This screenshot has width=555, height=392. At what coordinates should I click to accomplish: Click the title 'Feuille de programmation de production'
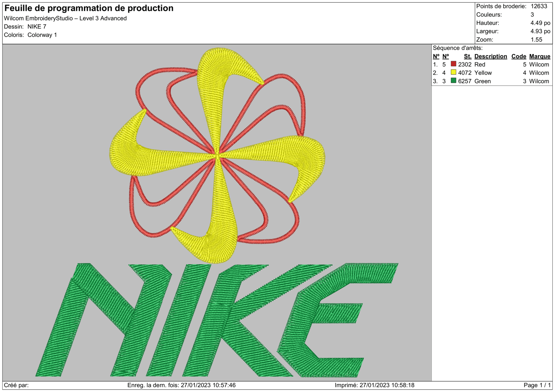pos(89,8)
